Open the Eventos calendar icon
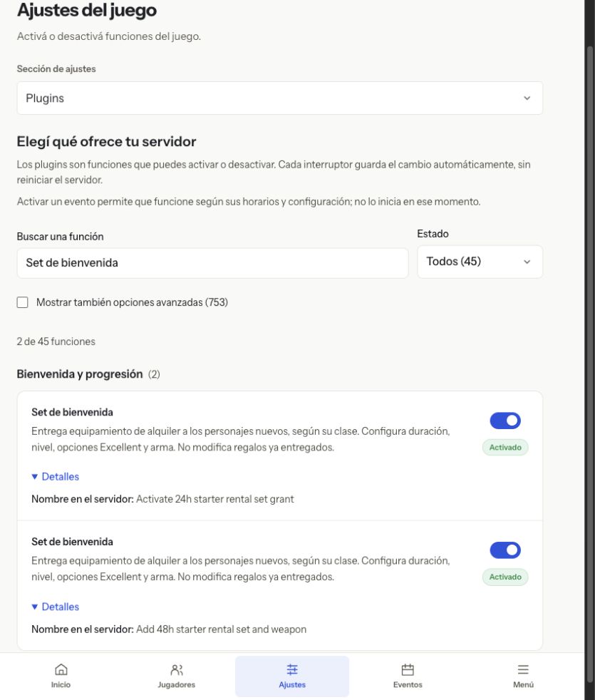The width and height of the screenshot is (595, 700). click(408, 669)
